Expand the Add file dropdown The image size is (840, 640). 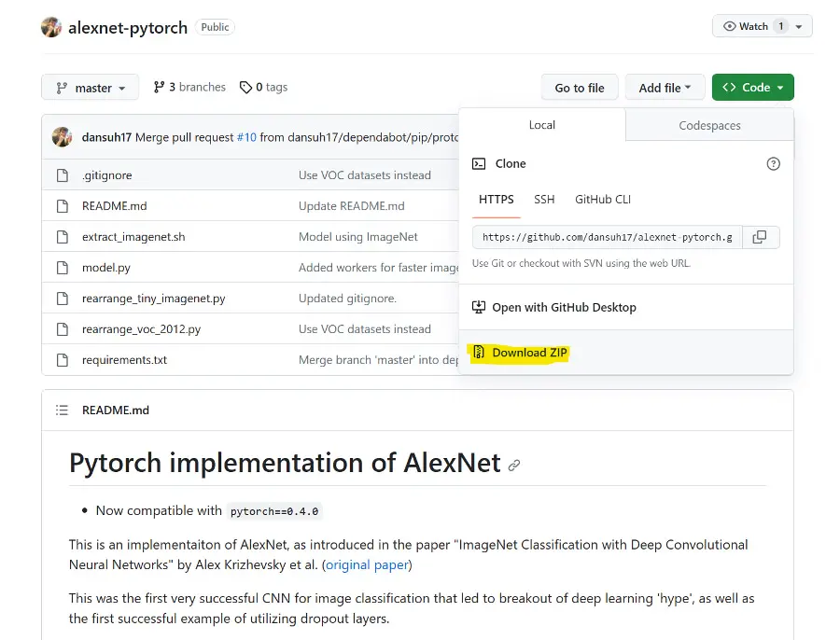[x=665, y=88]
